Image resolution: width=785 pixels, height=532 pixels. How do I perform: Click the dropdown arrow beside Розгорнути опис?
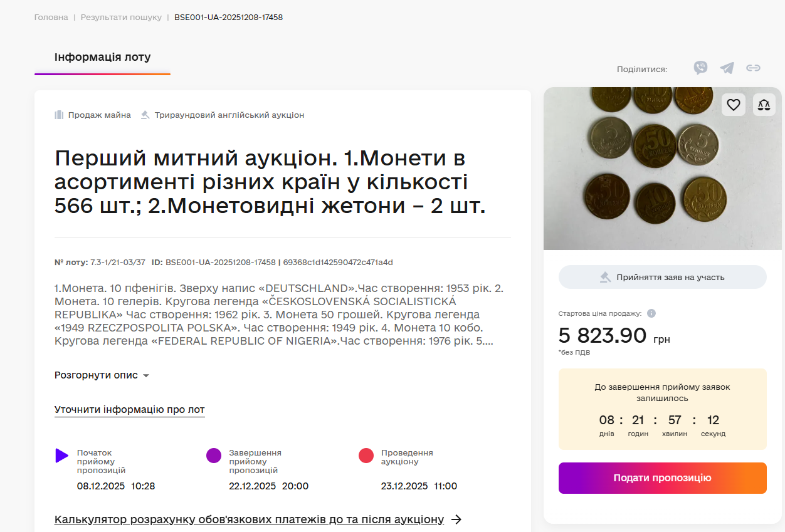coord(146,376)
